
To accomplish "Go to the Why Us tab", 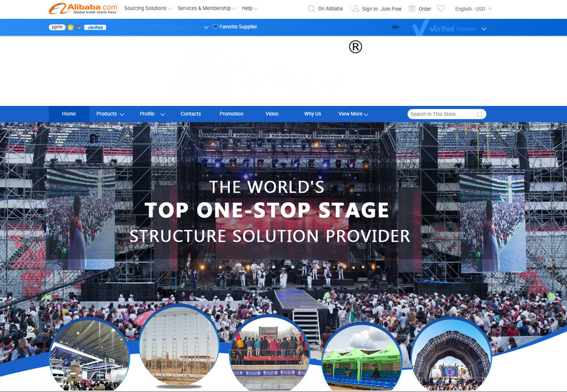I will [x=312, y=114].
